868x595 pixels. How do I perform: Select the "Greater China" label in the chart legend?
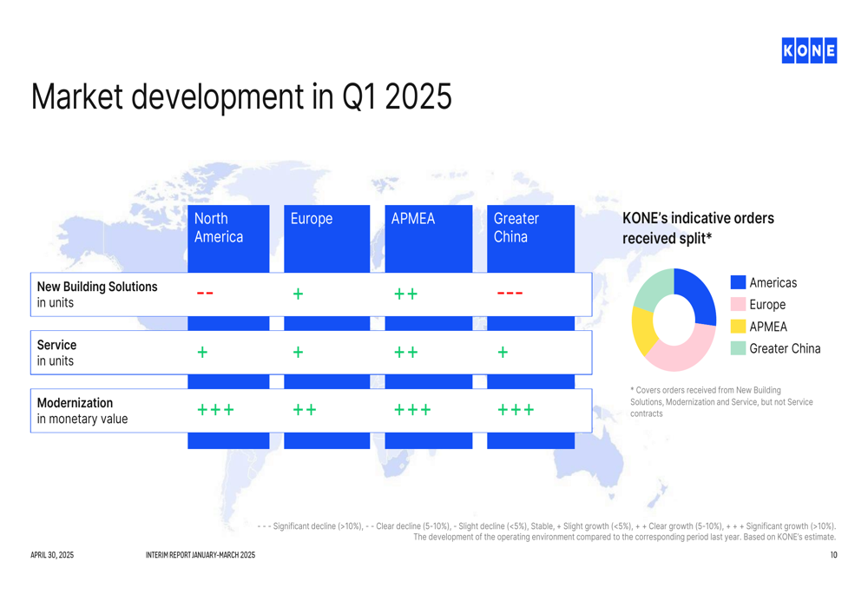785,348
